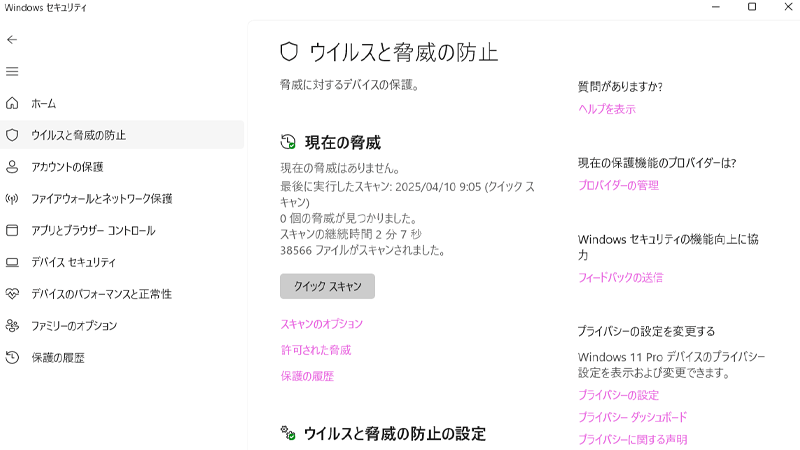The width and height of the screenshot is (800, 450).
Task: Click the 現在の保護機能のプロバイダーは? heading
Action: tap(657, 163)
